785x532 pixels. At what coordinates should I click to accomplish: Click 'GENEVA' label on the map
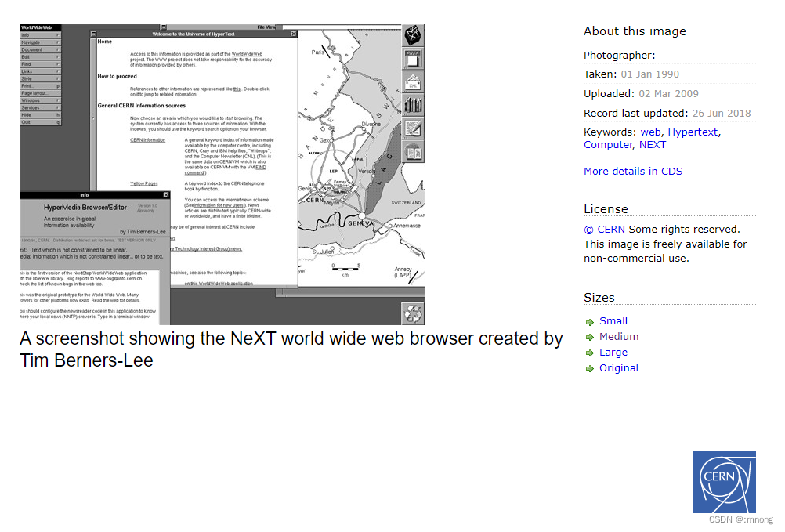360,223
